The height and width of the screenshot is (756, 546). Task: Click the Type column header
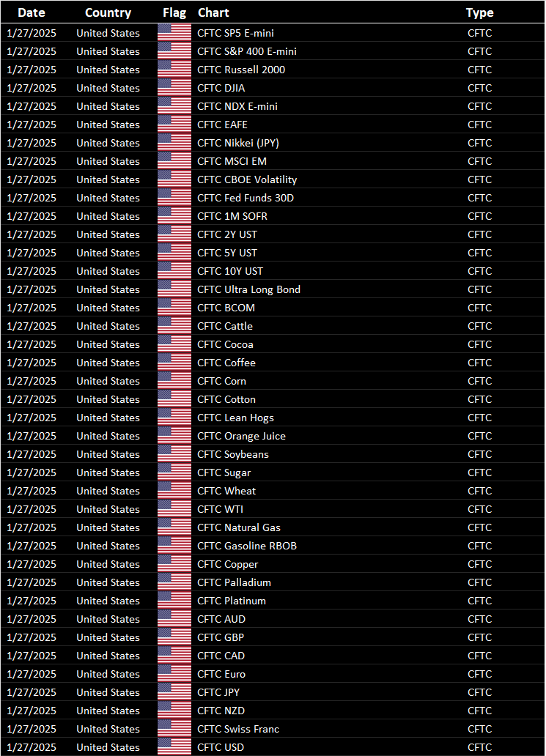coord(479,12)
